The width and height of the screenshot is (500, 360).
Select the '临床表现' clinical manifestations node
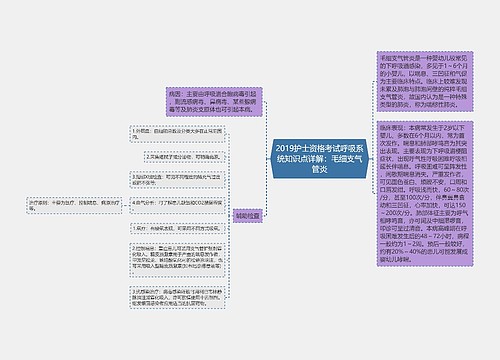tap(425, 194)
